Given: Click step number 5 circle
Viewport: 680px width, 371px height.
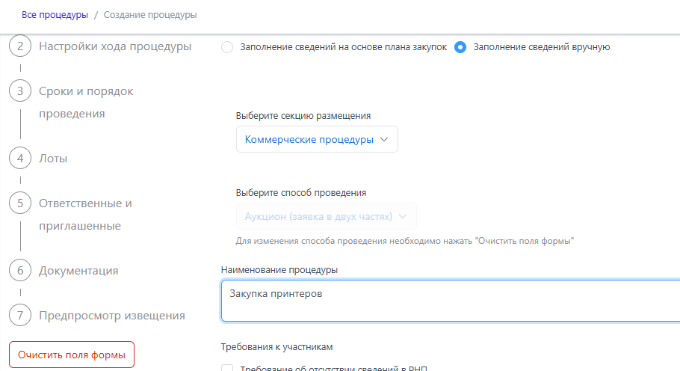Looking at the screenshot, I should point(20,203).
